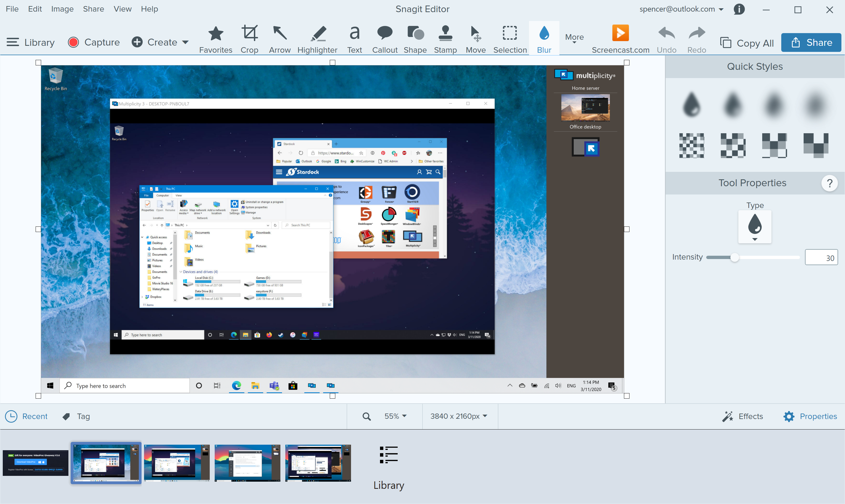Screen dimensions: 845x504
Task: Click the Redo arrow
Action: pyautogui.click(x=697, y=39)
